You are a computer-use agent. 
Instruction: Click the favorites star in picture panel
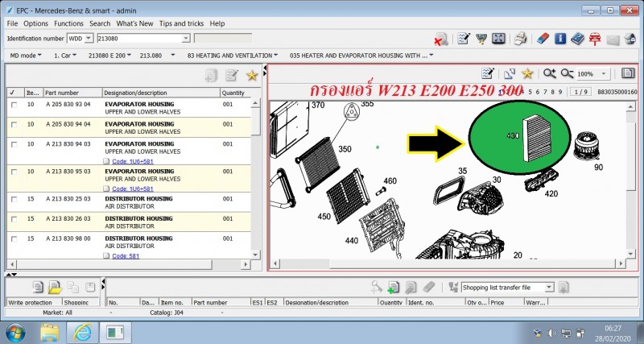[x=527, y=73]
